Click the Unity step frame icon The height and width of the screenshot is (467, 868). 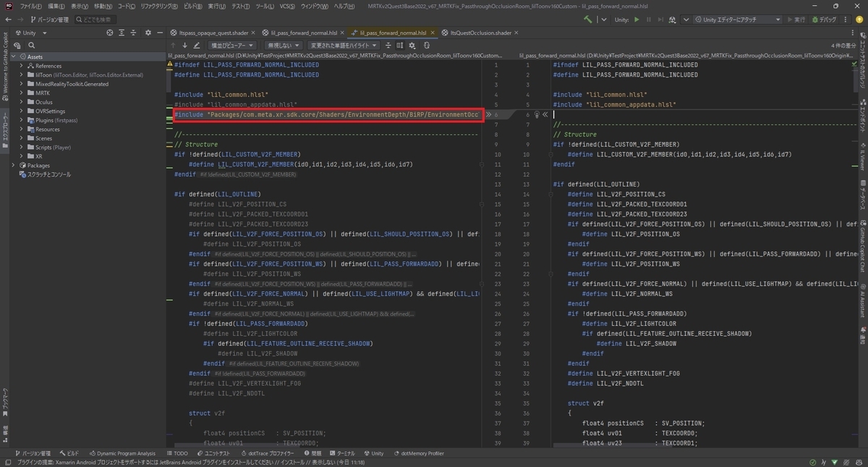[x=660, y=20]
